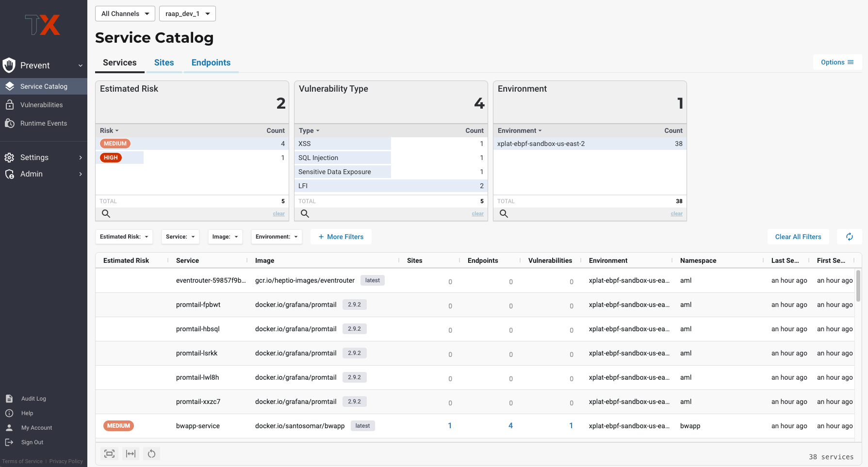The width and height of the screenshot is (868, 467).
Task: Click search icon in Environment panel
Action: pyautogui.click(x=504, y=214)
